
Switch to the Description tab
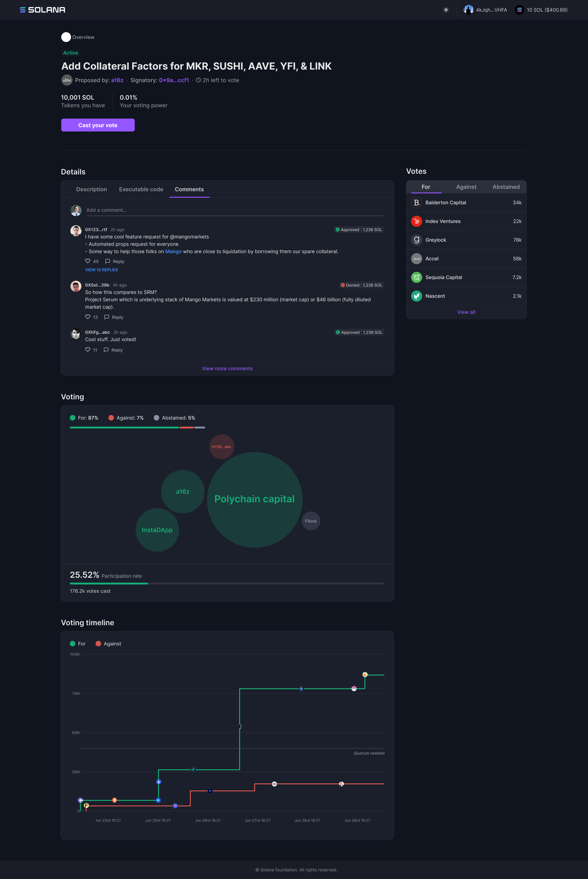coord(92,189)
